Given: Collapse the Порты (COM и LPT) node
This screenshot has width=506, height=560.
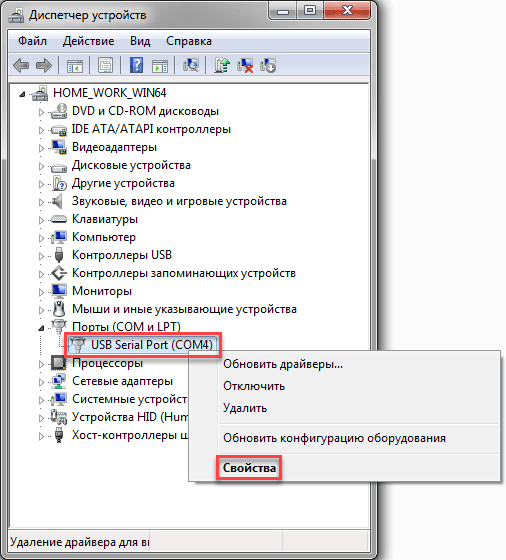Looking at the screenshot, I should pos(41,328).
